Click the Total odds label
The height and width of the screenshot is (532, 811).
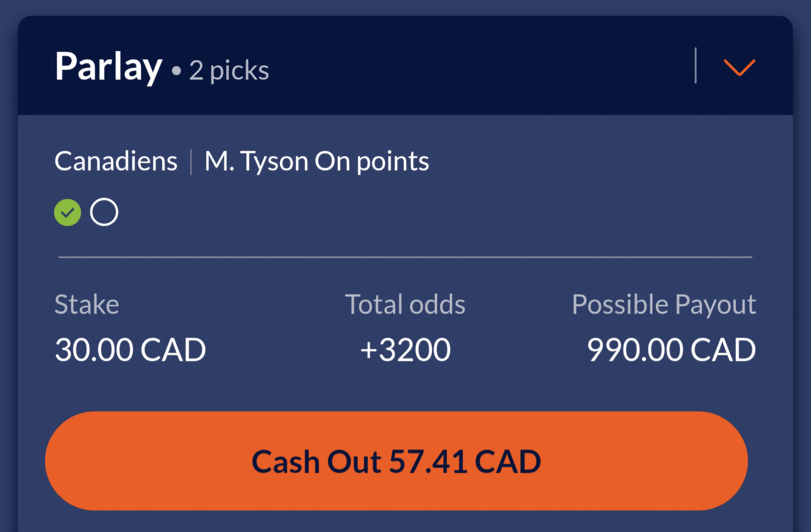tap(405, 304)
